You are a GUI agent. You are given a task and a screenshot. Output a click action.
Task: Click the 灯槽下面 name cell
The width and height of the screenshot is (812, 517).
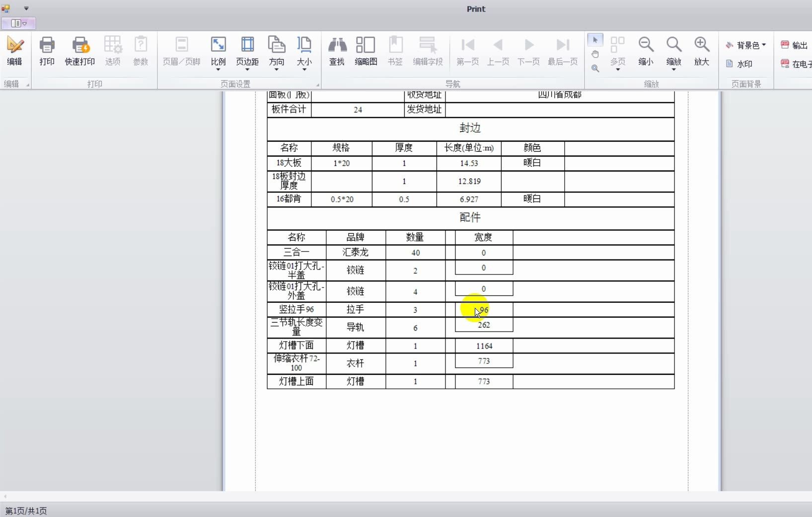tap(296, 345)
